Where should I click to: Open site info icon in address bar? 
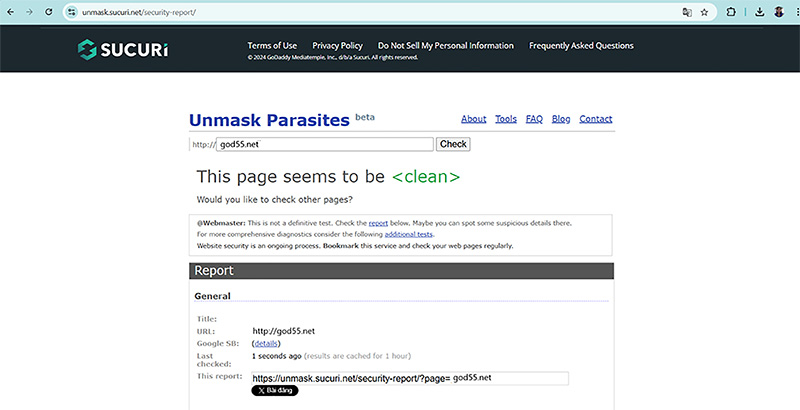(x=72, y=12)
